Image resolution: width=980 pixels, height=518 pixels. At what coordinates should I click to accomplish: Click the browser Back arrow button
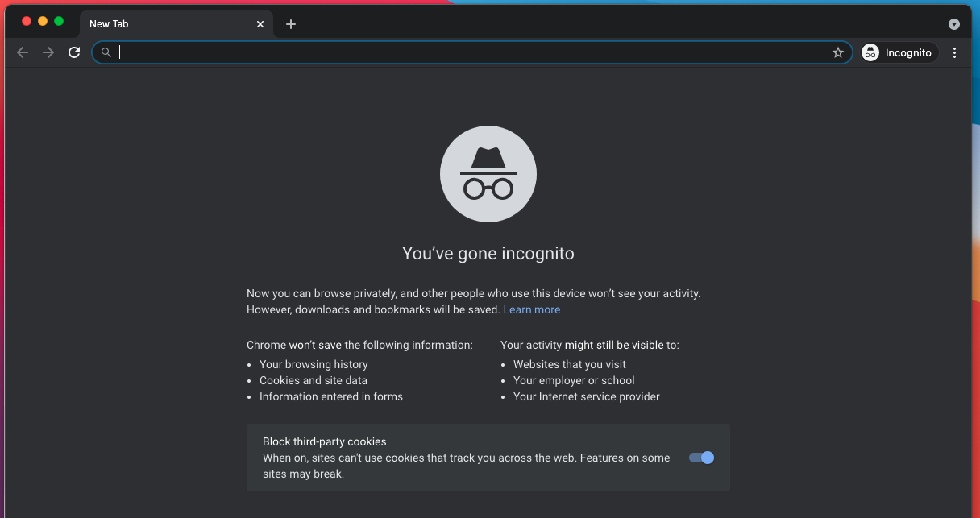click(x=23, y=52)
